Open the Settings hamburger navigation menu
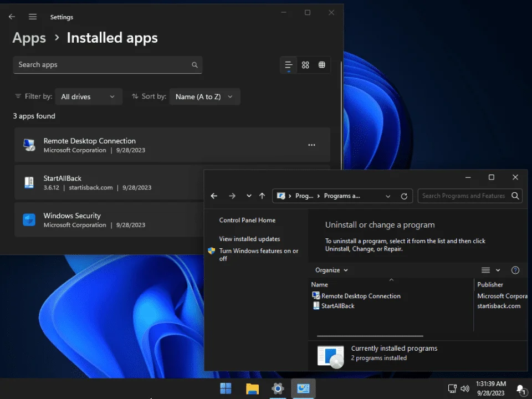Screen dimensions: 532x399 coord(33,17)
